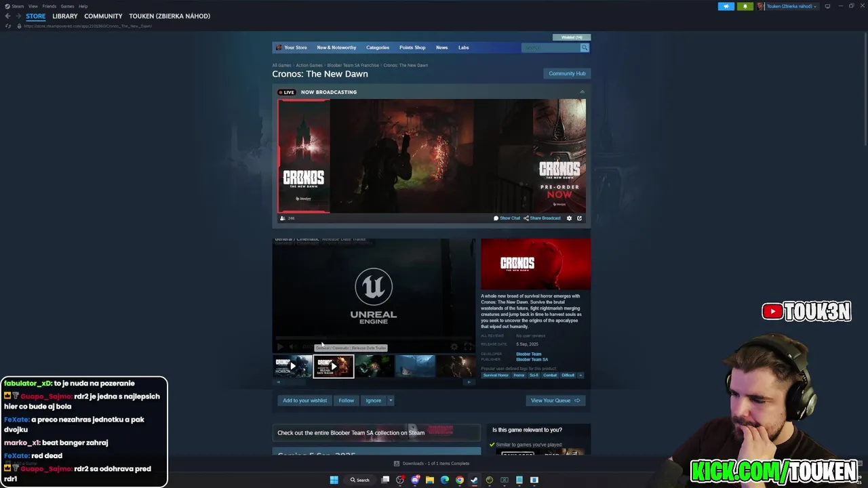Open the trailer video settings gear
Screen dimensions: 868x488
(454, 347)
